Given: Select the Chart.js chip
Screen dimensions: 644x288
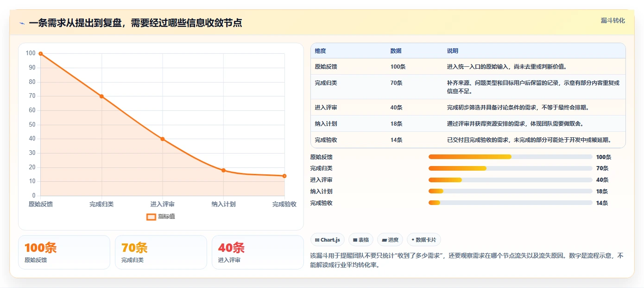Looking at the screenshot, I should (328, 240).
